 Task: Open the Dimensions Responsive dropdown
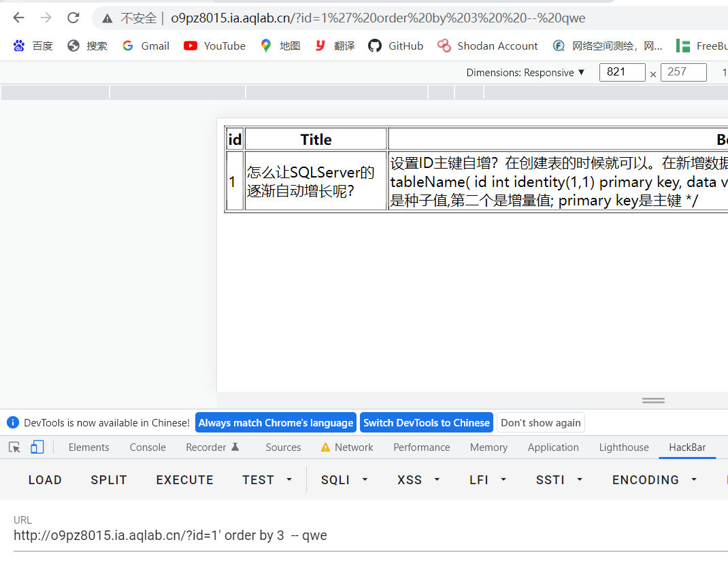pyautogui.click(x=525, y=72)
